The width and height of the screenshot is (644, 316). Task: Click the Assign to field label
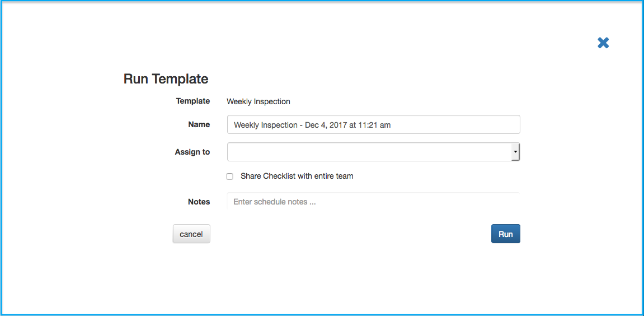(x=192, y=152)
